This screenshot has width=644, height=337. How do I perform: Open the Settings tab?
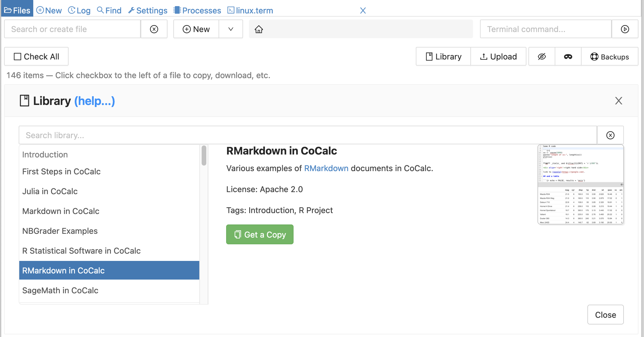[148, 10]
